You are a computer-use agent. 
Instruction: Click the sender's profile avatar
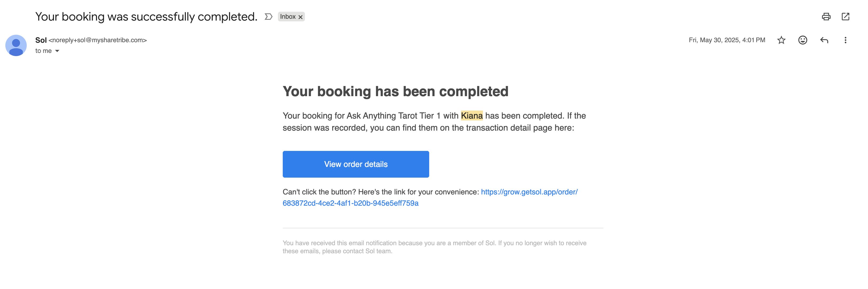[x=16, y=45]
